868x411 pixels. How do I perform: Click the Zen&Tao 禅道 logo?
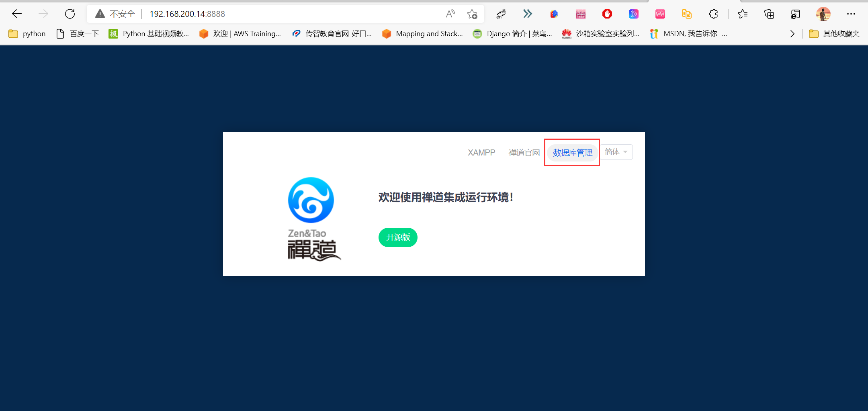click(311, 200)
